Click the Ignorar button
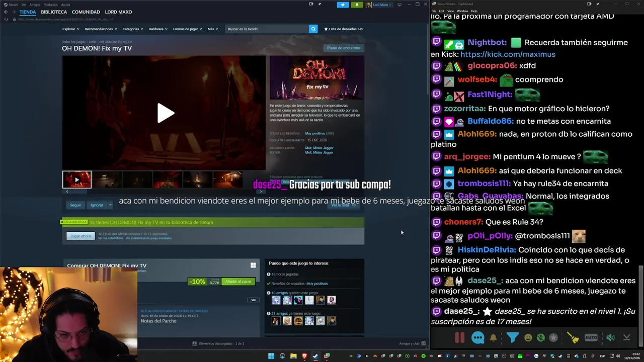 coord(97,205)
